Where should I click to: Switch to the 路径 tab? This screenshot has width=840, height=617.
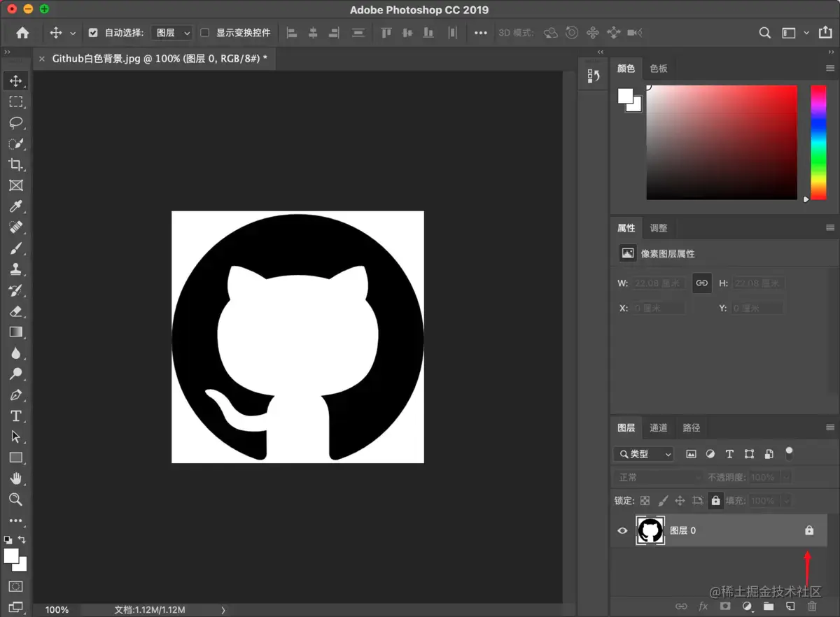pos(692,428)
